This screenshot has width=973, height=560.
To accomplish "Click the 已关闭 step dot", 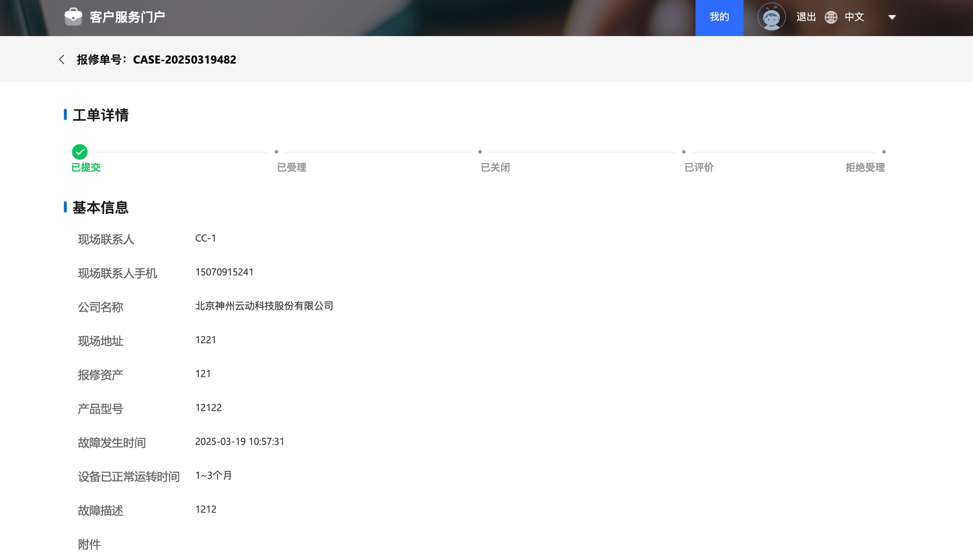I will point(480,152).
